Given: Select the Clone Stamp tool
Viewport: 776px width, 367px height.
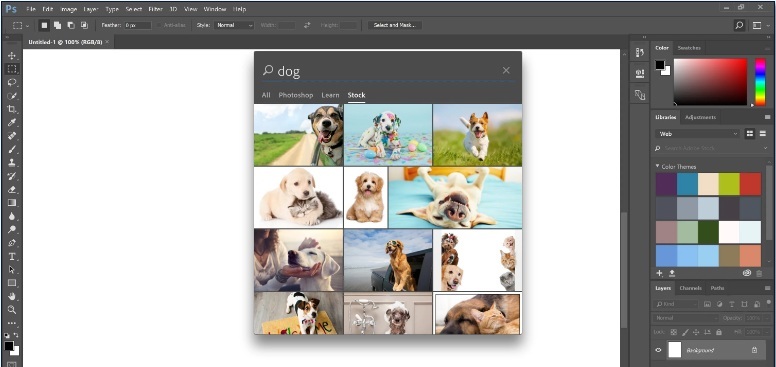Looking at the screenshot, I should (12, 162).
